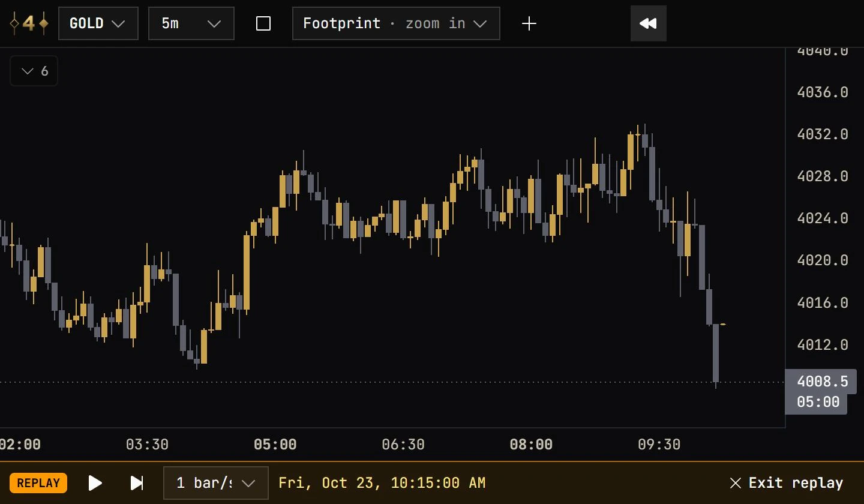Viewport: 864px width, 504px height.
Task: Exit replay mode
Action: click(x=786, y=483)
